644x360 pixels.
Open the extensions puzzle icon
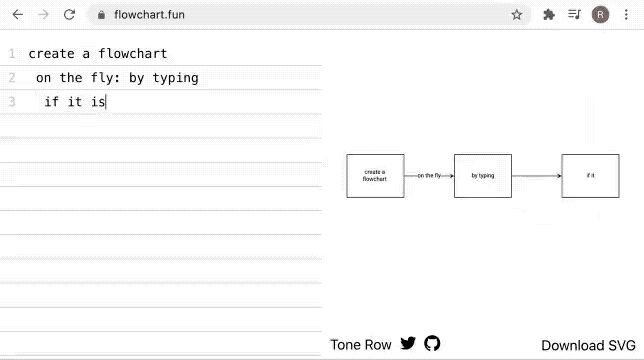click(x=549, y=15)
